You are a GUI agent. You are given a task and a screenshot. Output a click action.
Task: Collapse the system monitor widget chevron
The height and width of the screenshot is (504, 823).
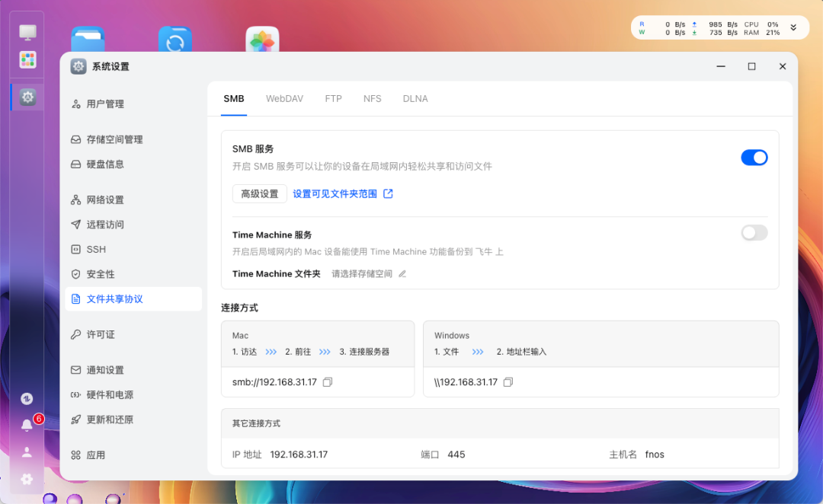tap(795, 27)
